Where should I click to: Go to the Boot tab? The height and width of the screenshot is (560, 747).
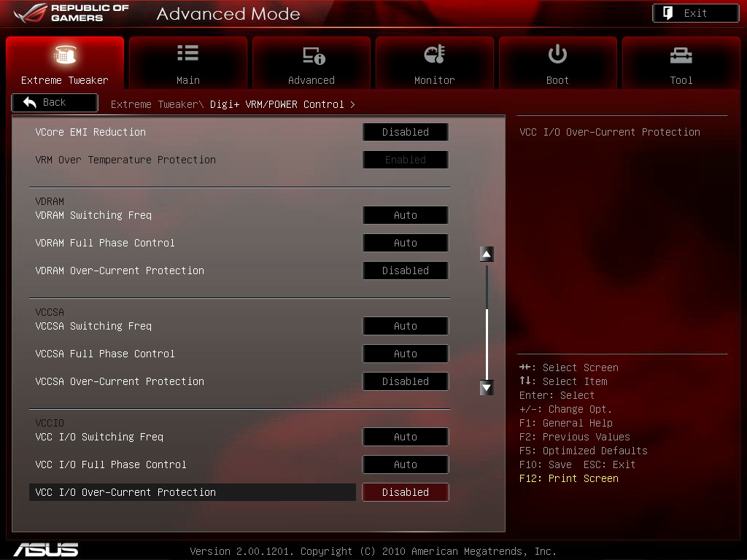(557, 63)
